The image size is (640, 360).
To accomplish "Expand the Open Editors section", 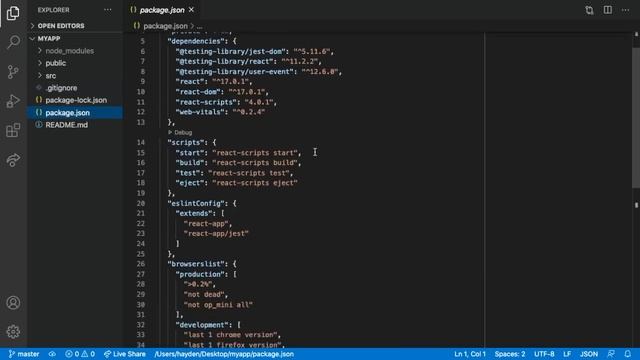I will pos(61,26).
